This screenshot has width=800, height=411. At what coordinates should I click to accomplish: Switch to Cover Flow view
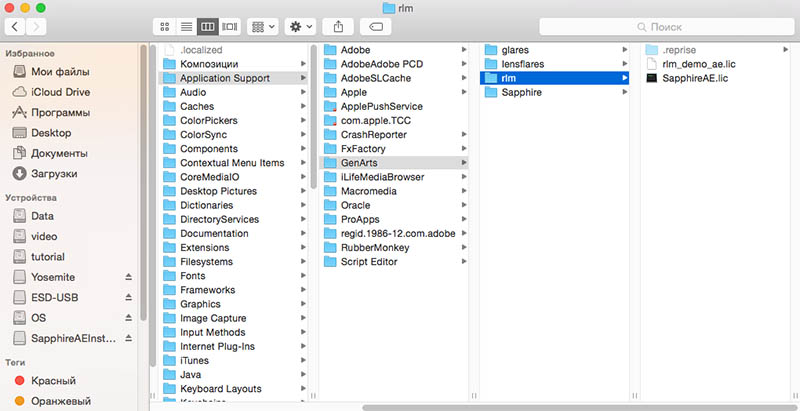click(x=230, y=27)
